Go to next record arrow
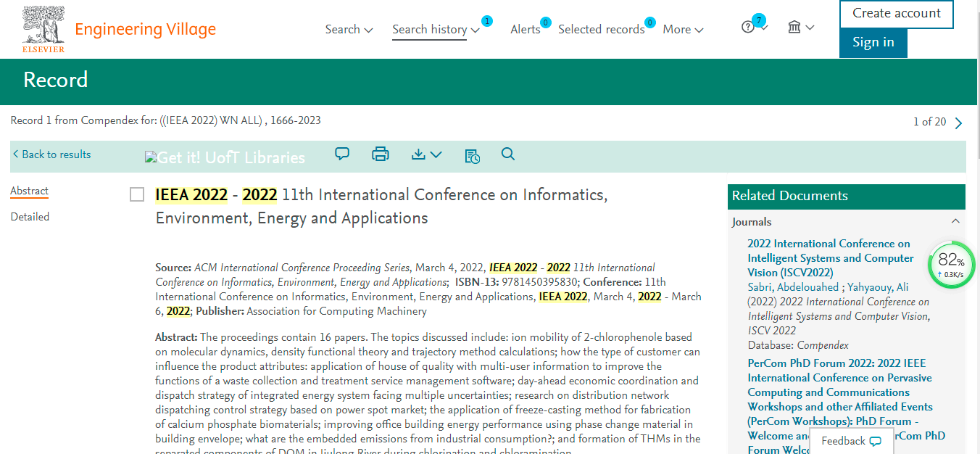 (959, 123)
